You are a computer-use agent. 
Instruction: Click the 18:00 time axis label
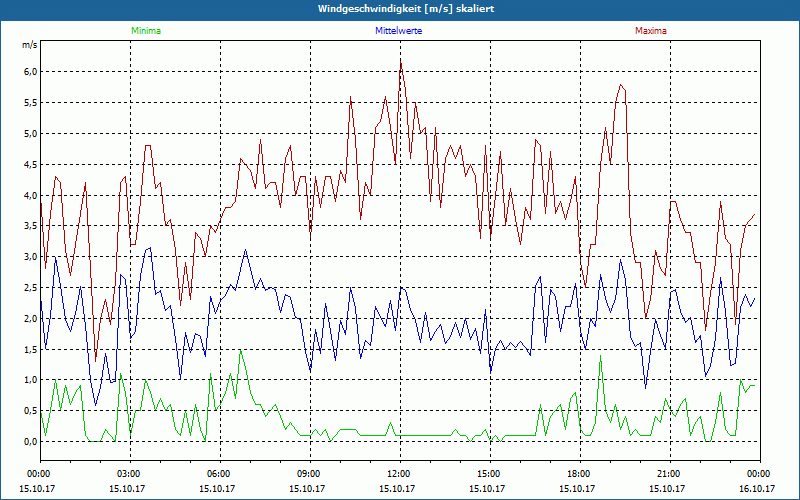(578, 474)
